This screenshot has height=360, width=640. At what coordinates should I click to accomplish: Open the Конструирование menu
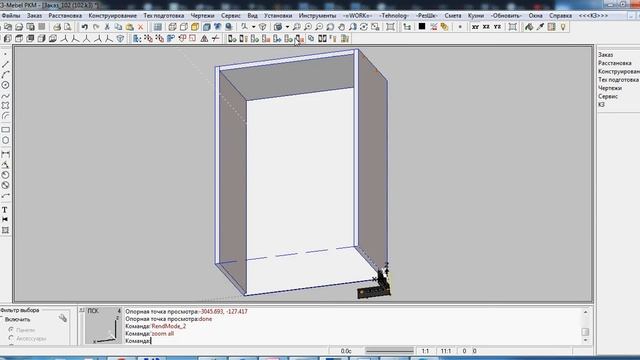click(112, 16)
